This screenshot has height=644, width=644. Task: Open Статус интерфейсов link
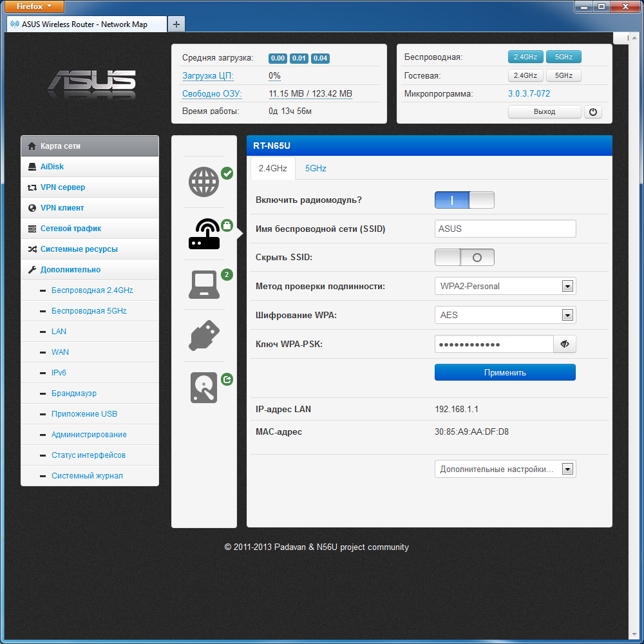tap(88, 455)
